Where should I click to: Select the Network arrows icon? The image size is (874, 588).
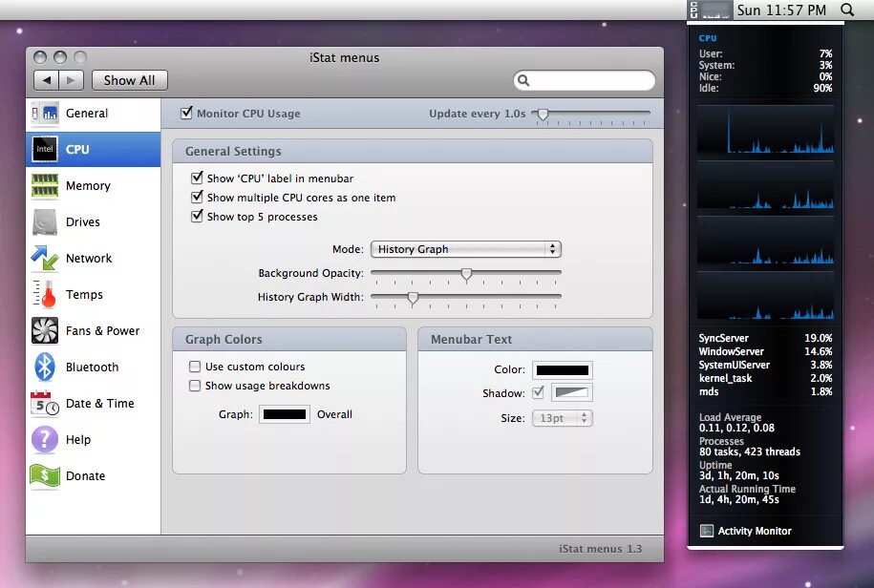(x=45, y=259)
